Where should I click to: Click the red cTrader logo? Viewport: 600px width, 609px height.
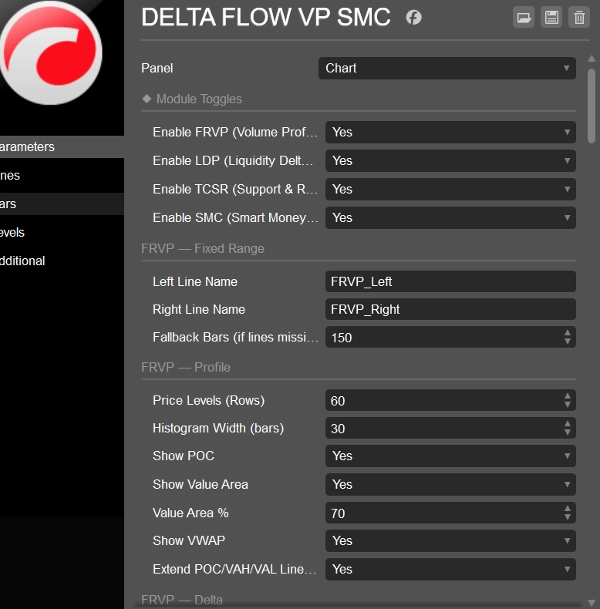coord(51,52)
